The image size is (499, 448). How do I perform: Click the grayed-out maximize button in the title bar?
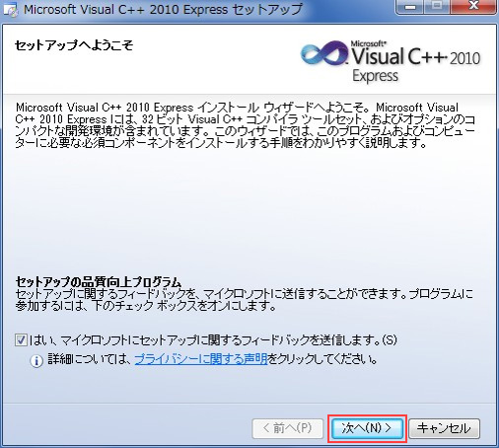[437, 7]
